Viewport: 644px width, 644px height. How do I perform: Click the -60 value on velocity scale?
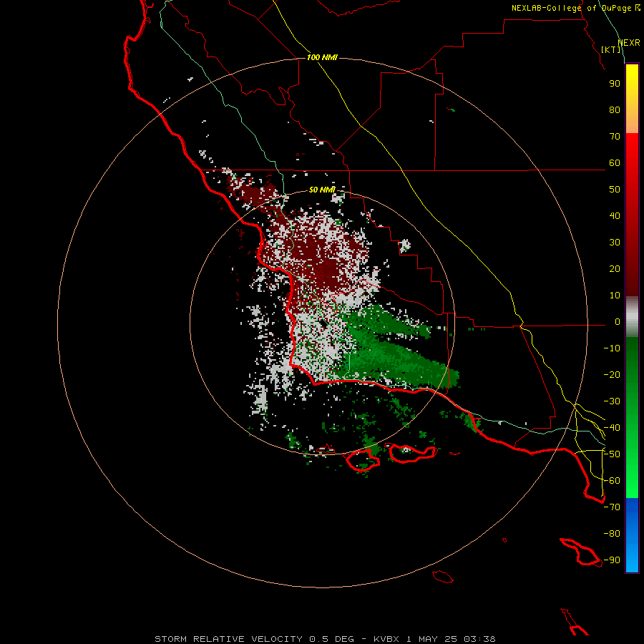tap(612, 481)
